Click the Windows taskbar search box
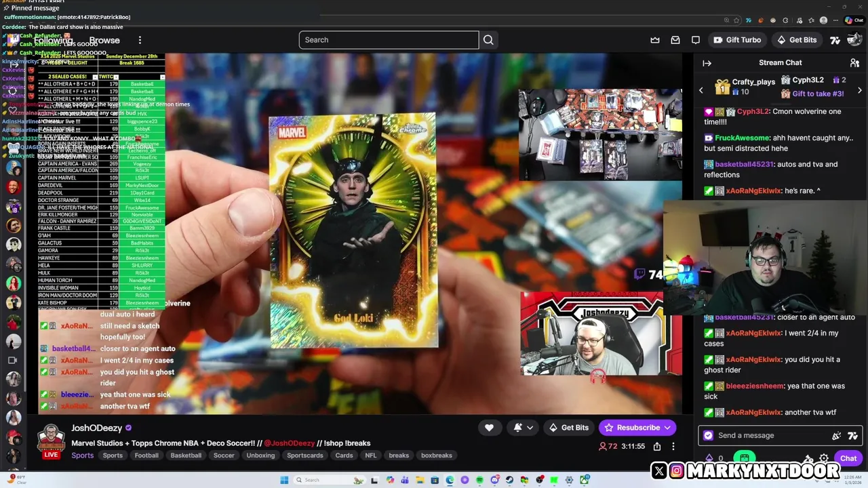The height and width of the screenshot is (488, 868). (x=329, y=480)
